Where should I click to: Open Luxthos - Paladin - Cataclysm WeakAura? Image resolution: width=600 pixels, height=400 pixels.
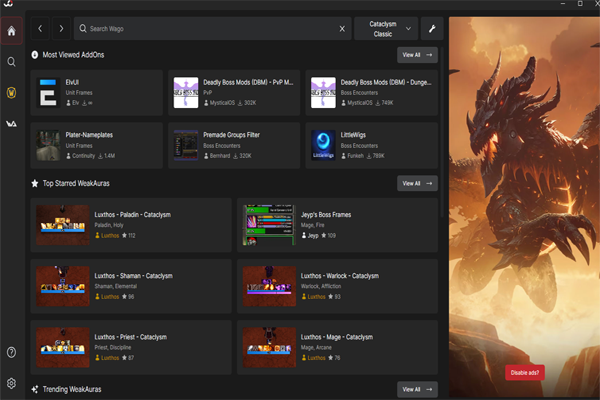tap(131, 225)
